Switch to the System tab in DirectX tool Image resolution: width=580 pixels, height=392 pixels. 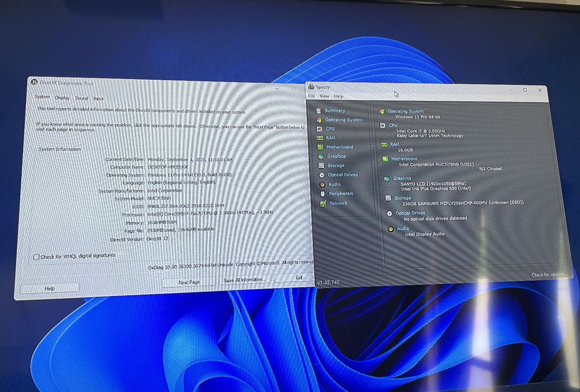point(42,97)
